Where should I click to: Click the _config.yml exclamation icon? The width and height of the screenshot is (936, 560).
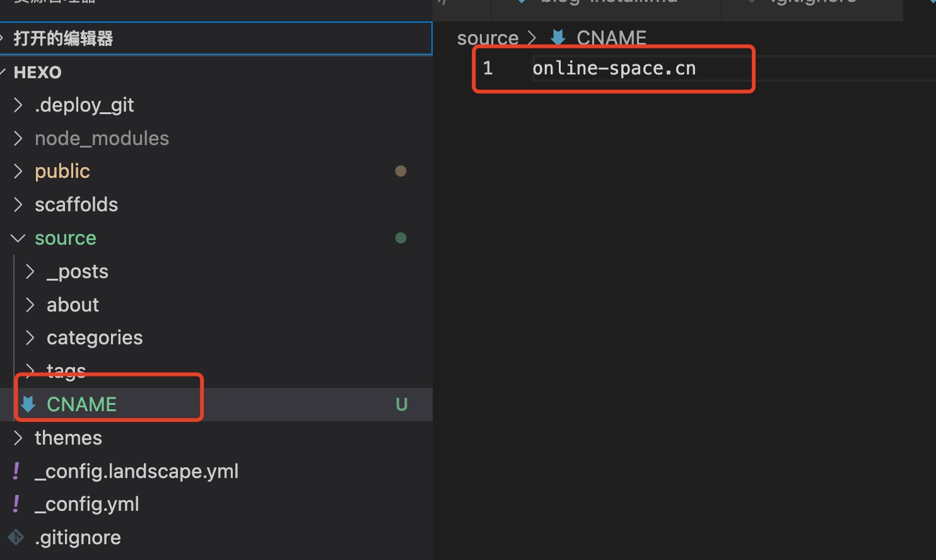[16, 504]
